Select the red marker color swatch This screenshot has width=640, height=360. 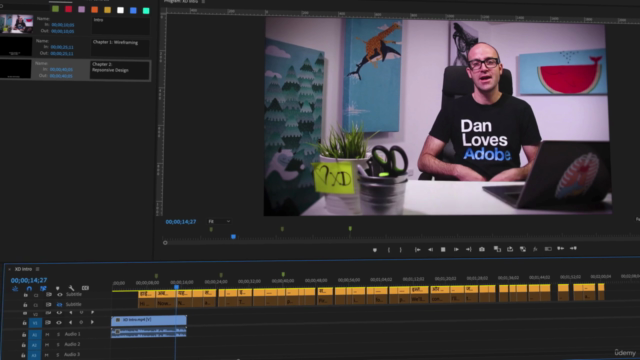point(69,9)
